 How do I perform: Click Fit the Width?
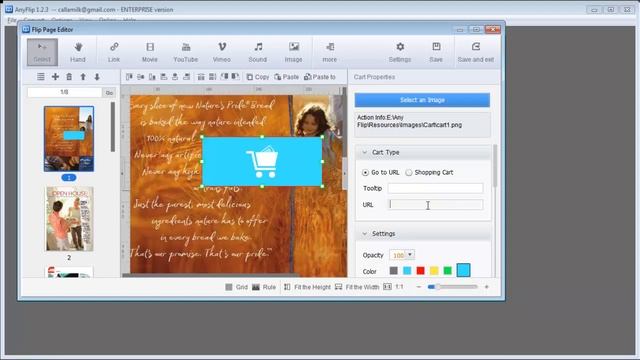(357, 287)
